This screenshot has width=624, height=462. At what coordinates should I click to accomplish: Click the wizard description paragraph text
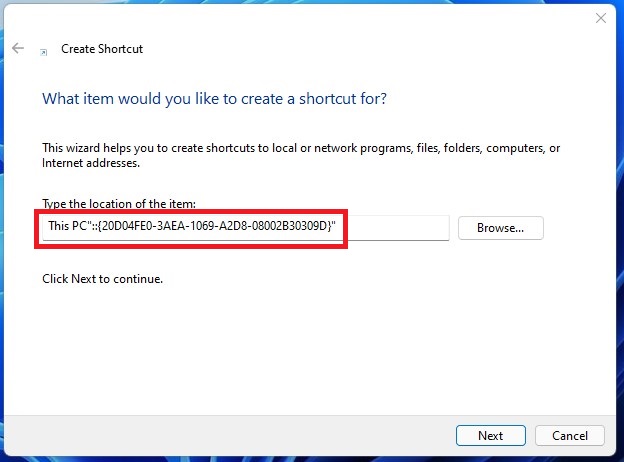click(301, 155)
